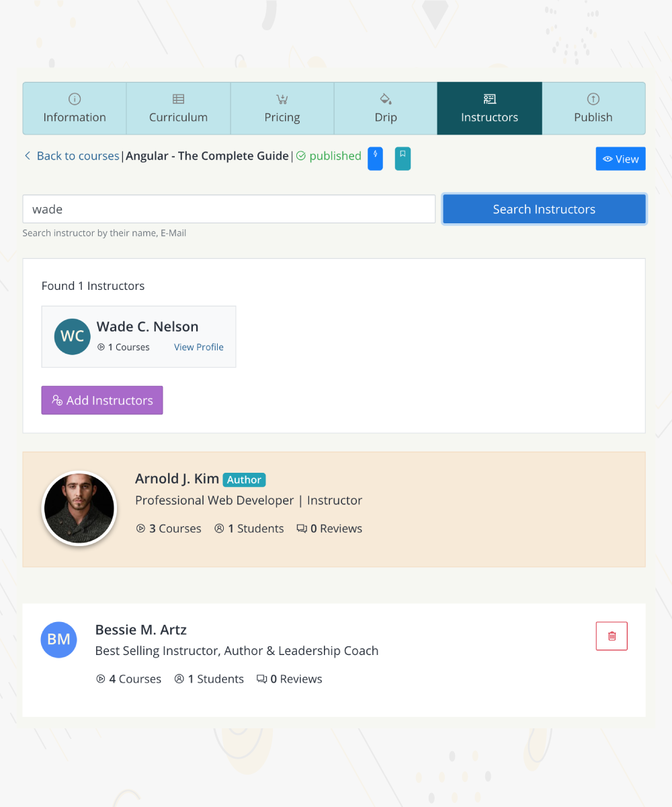Click the Search Instructors button
The height and width of the screenshot is (807, 672).
[x=544, y=209]
